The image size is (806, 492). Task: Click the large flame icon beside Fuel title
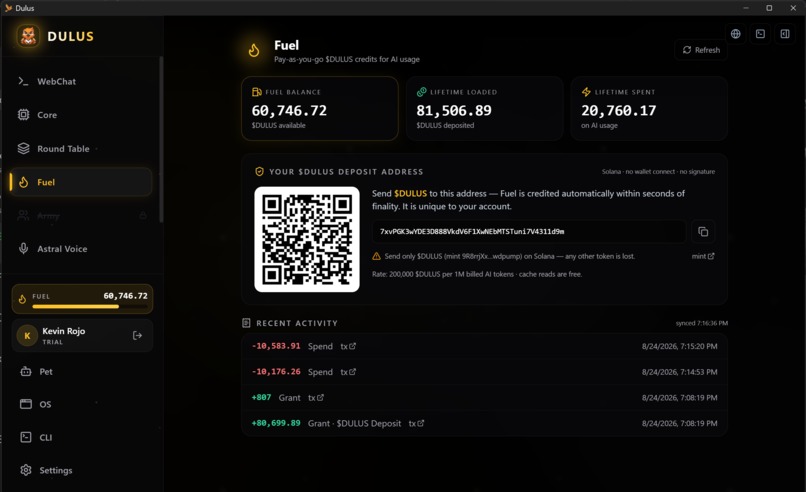point(254,50)
